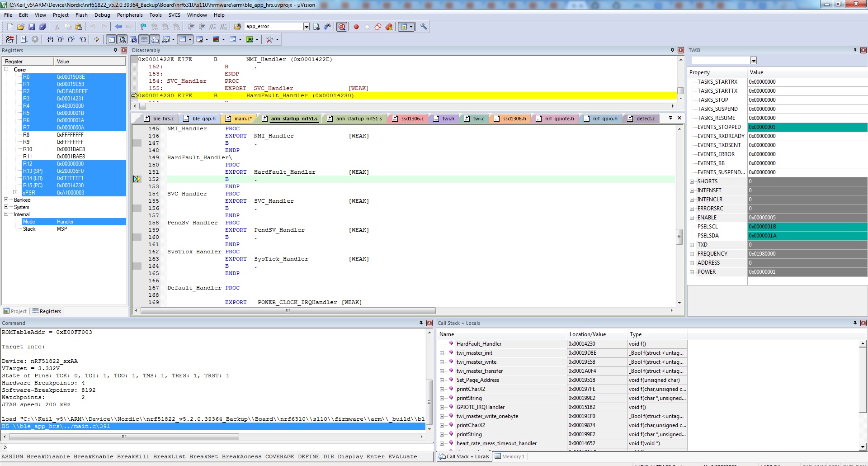Open the app_error find combo dropdown
Screen dimensions: 868x466
[307, 27]
